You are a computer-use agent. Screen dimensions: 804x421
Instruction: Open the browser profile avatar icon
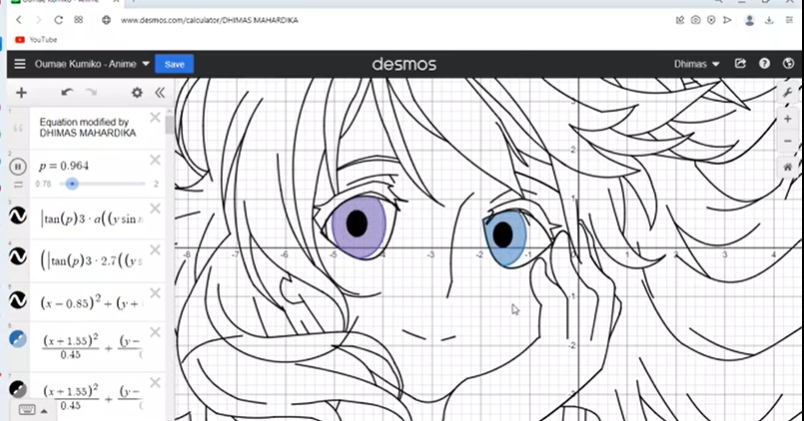pos(749,20)
